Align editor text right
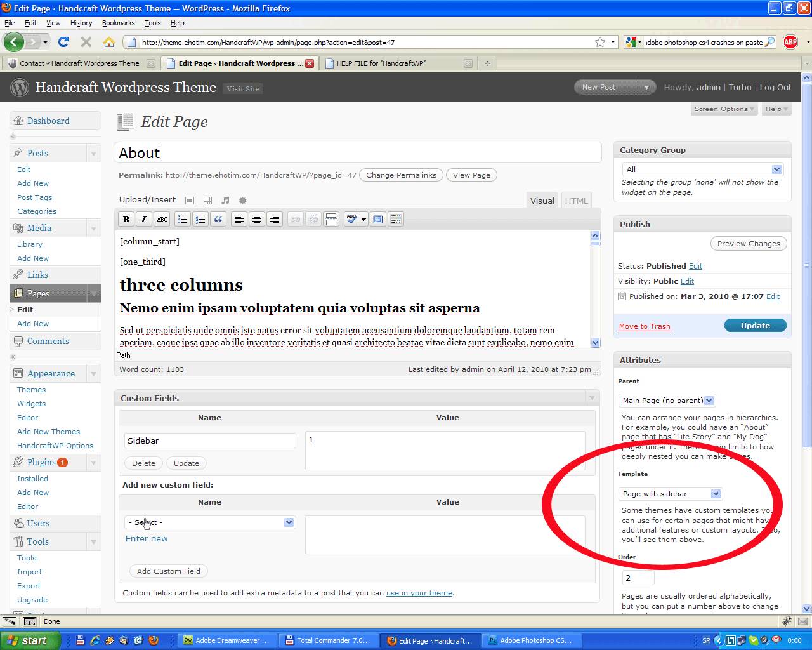 [x=275, y=219]
